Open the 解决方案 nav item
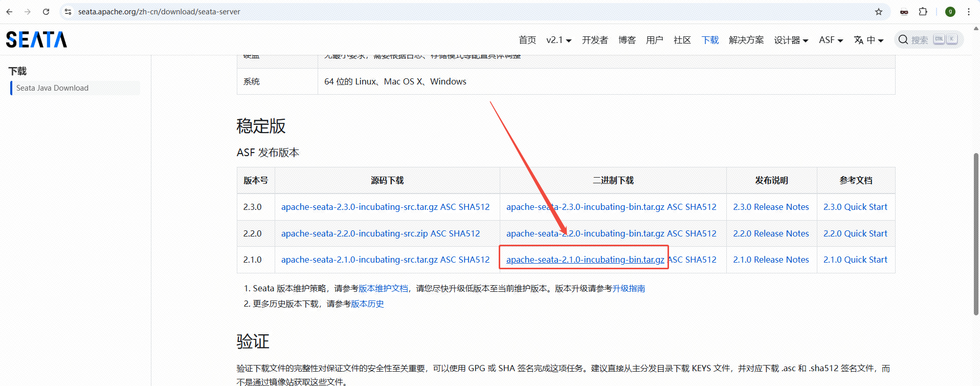 coord(746,40)
